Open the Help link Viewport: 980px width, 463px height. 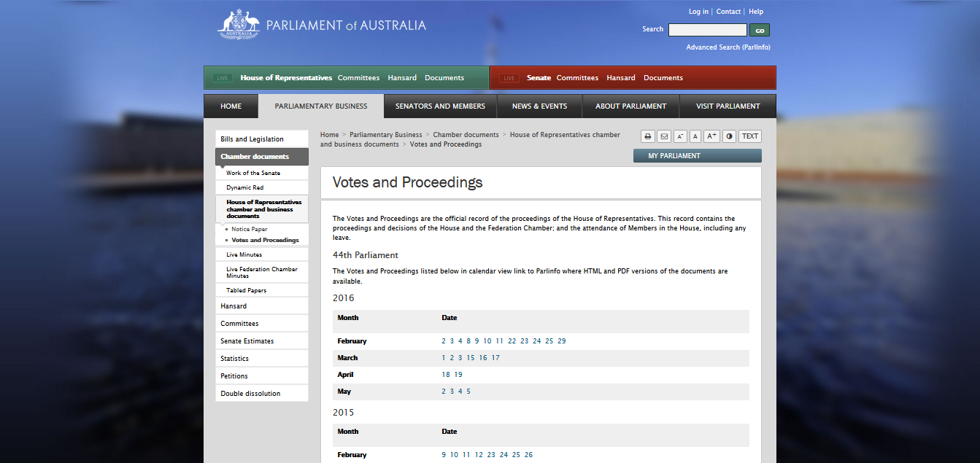756,12
